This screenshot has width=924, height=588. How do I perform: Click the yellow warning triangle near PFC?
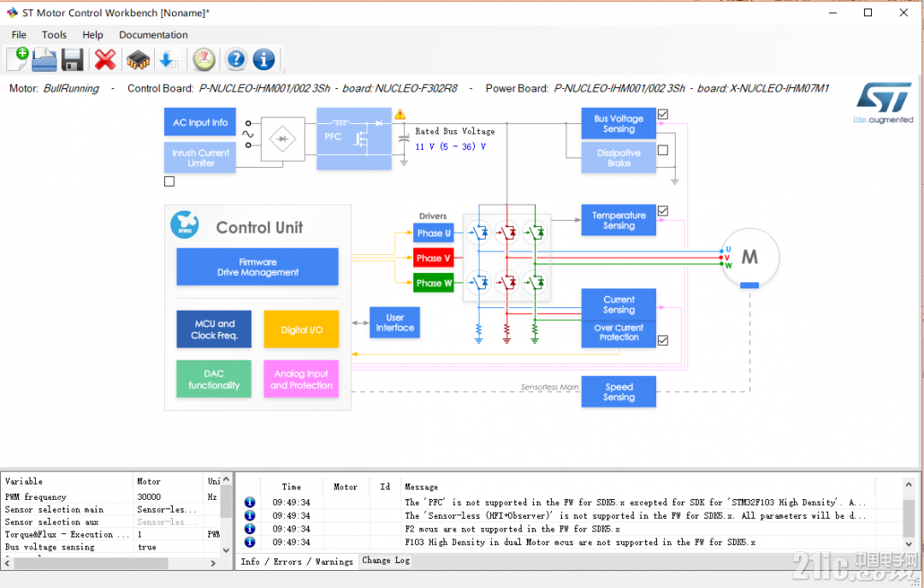click(x=400, y=114)
